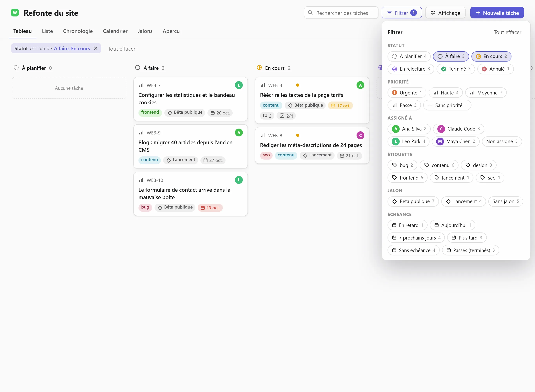Click the orange dot on WEB-8 card
The height and width of the screenshot is (392, 535).
tap(297, 135)
